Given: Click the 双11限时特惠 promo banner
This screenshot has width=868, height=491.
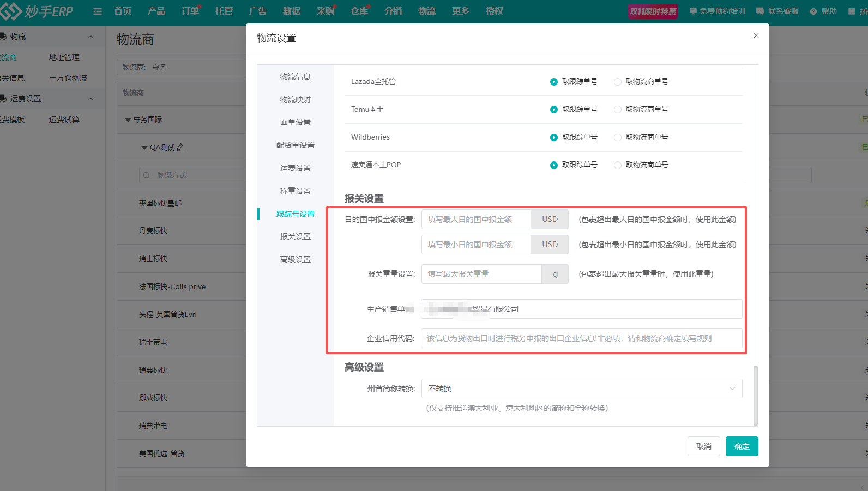Looking at the screenshot, I should [x=653, y=11].
